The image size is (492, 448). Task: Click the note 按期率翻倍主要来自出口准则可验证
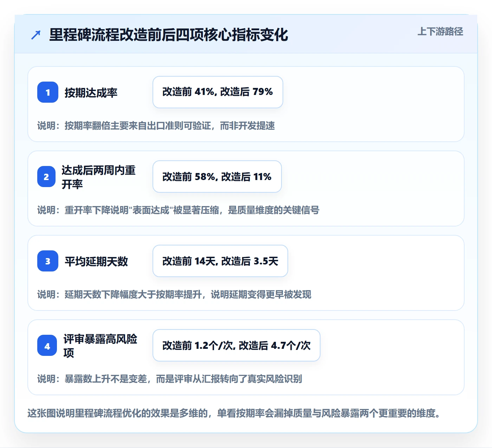coord(156,126)
